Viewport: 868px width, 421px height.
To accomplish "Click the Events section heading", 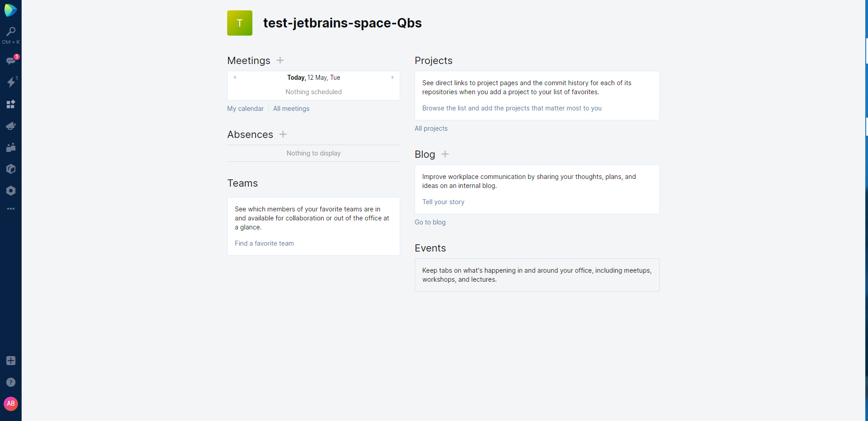I will pyautogui.click(x=430, y=248).
